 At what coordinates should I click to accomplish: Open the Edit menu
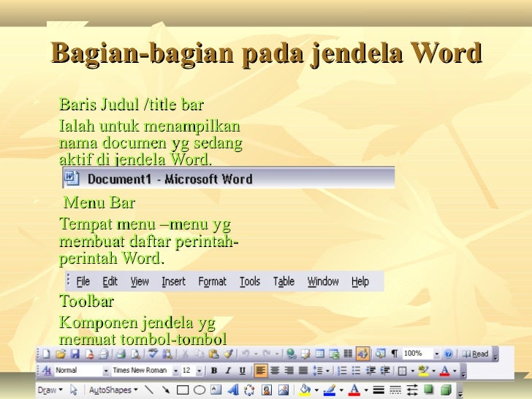[110, 281]
